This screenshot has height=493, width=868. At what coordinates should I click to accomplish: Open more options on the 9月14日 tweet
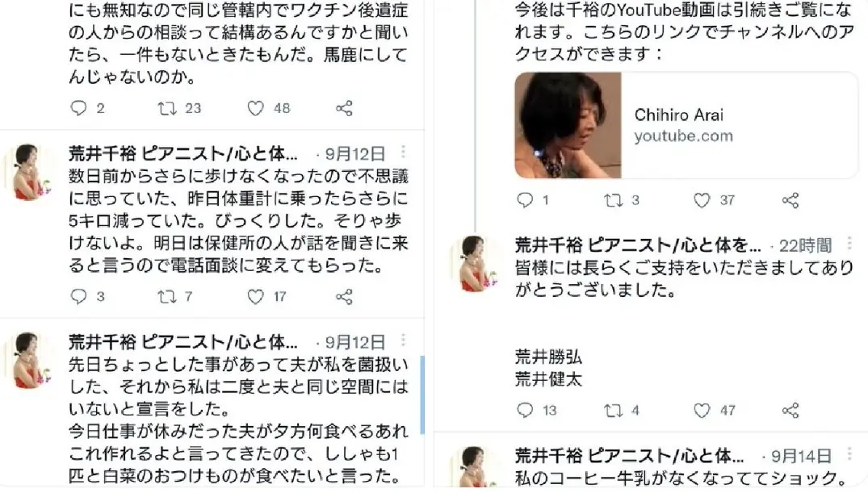[849, 453]
